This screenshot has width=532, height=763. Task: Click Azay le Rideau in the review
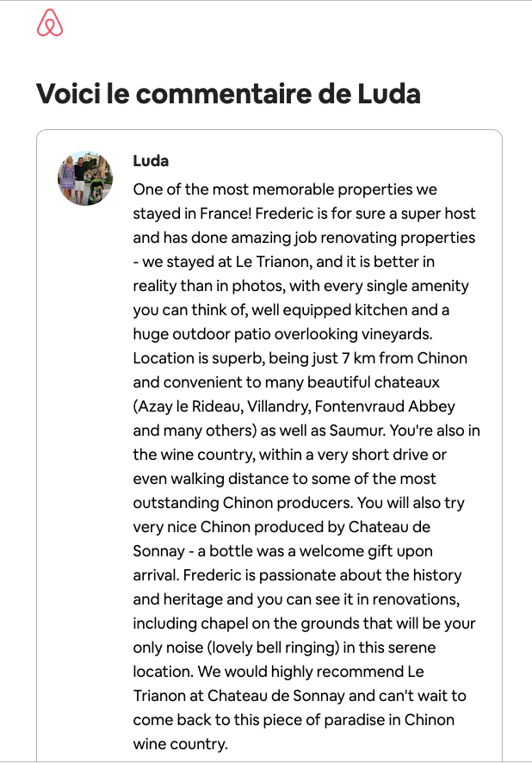coord(190,406)
